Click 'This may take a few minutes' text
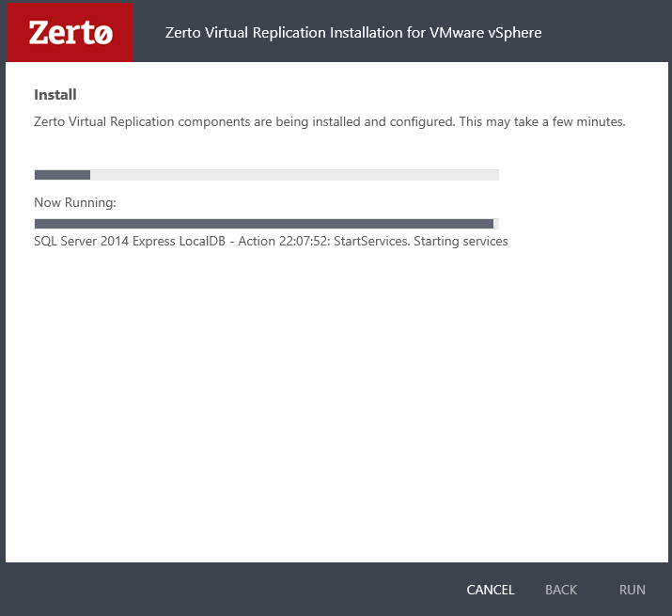This screenshot has width=672, height=616. point(541,122)
